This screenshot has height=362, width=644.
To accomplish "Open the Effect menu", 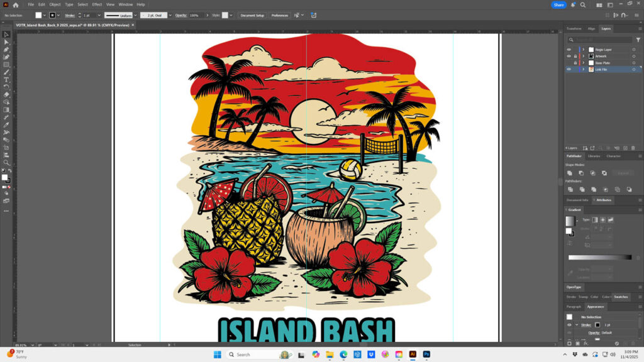I will 97,4.
